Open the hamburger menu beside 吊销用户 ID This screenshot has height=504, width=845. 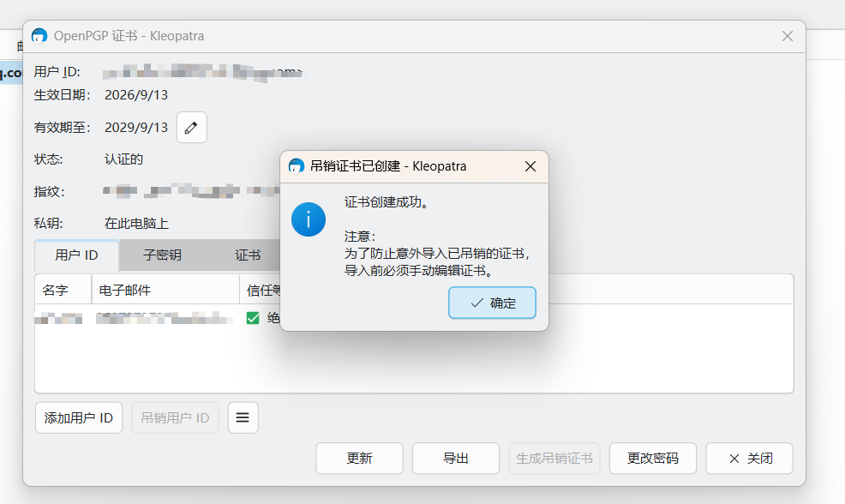click(243, 417)
